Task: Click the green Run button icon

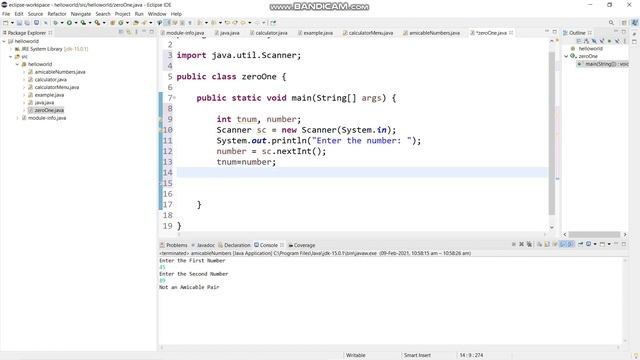Action: [x=69, y=23]
